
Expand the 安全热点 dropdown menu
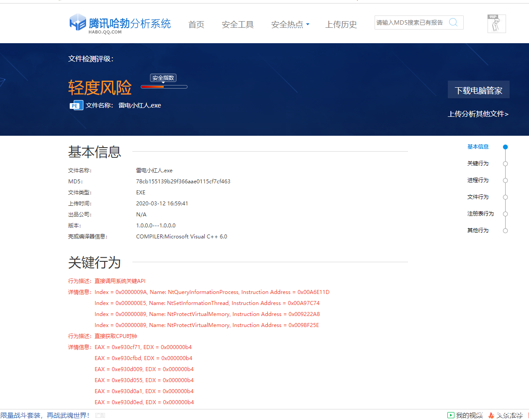tap(290, 25)
